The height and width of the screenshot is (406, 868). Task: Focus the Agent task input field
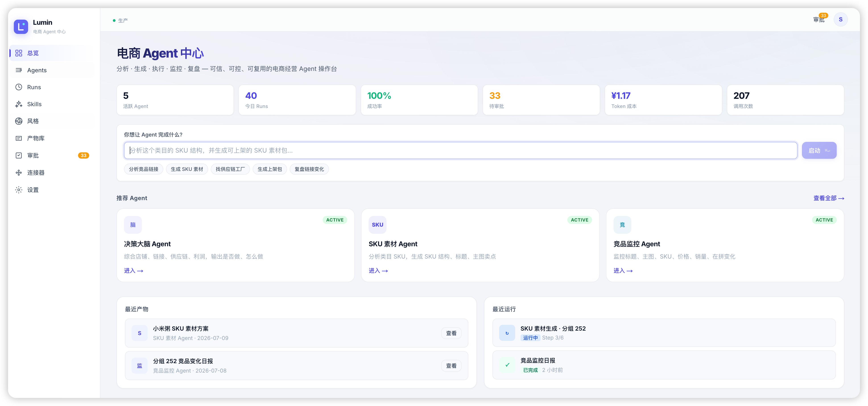coord(461,150)
